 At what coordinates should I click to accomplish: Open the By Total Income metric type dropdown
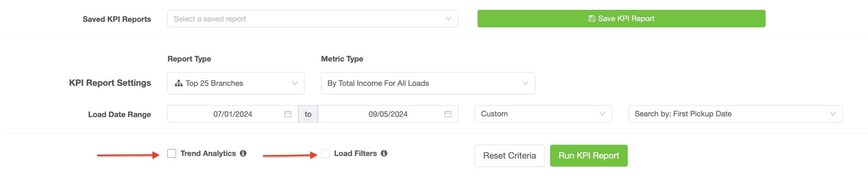[428, 83]
